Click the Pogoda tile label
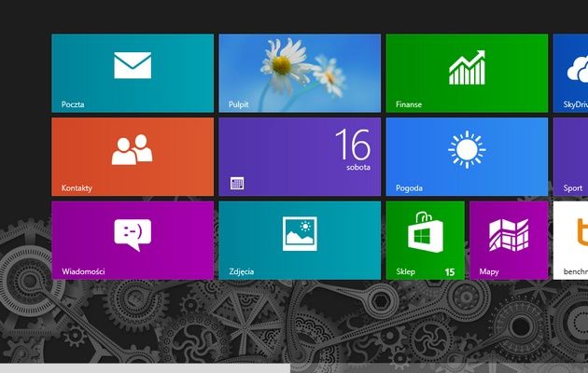Viewport: 588px width, 373px height. 409,188
